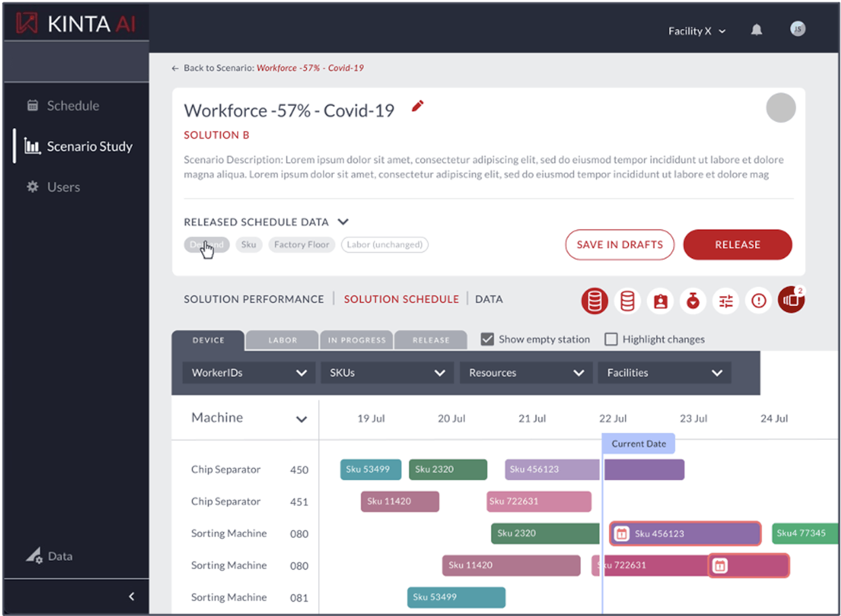
Task: Open the Resources filter dropdown
Action: coord(526,373)
